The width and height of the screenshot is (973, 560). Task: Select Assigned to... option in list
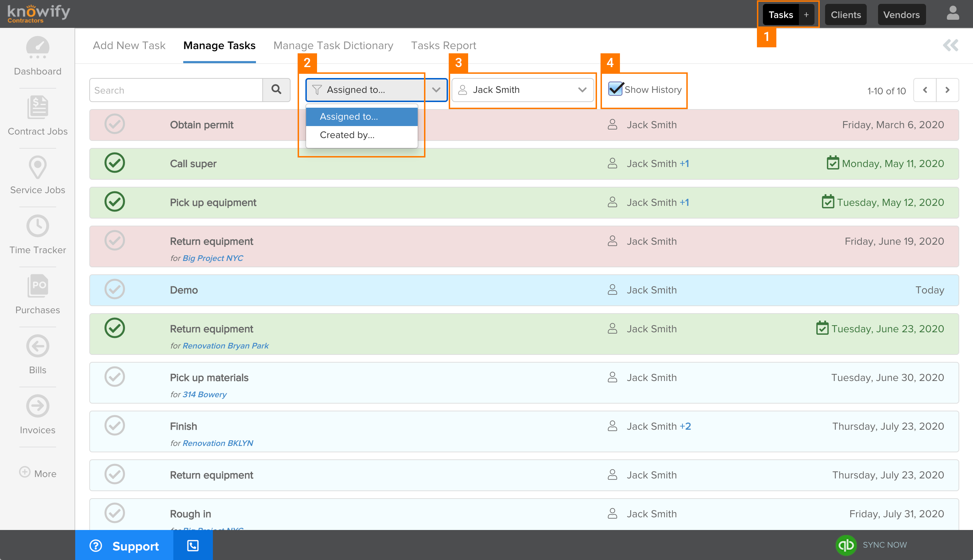pyautogui.click(x=362, y=117)
